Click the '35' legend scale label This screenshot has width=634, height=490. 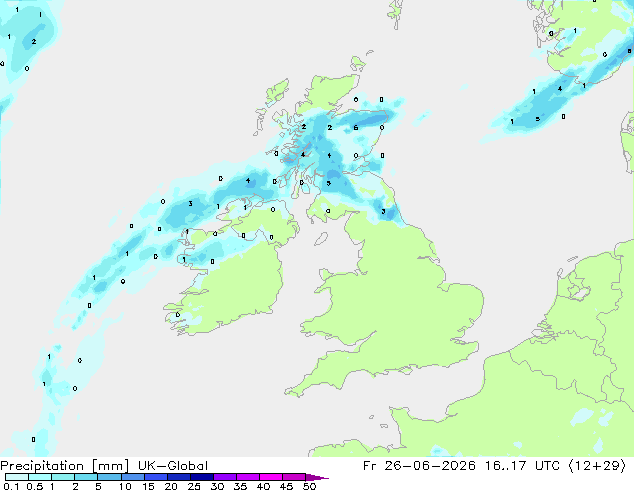tap(240, 486)
